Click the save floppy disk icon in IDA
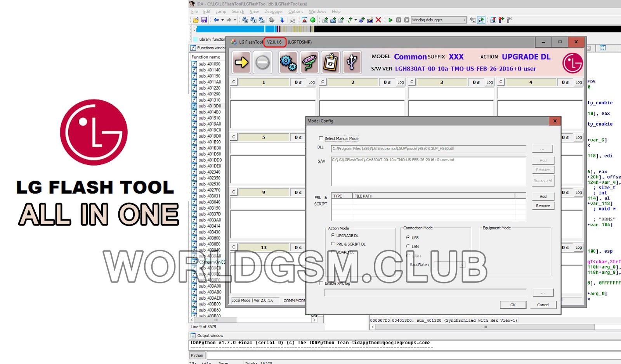The height and width of the screenshot is (364, 621). (x=204, y=20)
